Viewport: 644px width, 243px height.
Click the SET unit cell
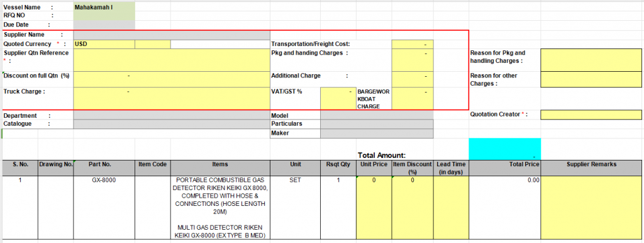tap(296, 208)
